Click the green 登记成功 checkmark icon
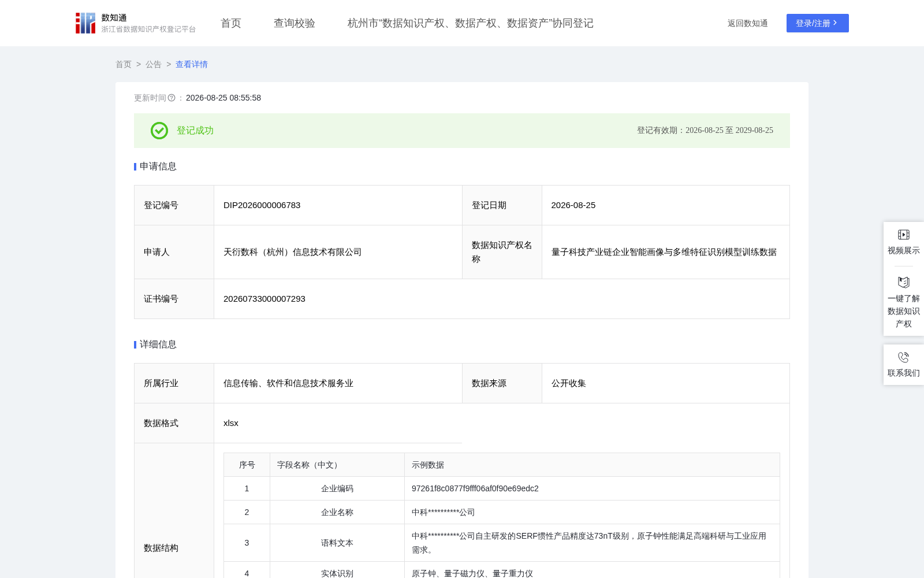The image size is (924, 578). tap(159, 131)
